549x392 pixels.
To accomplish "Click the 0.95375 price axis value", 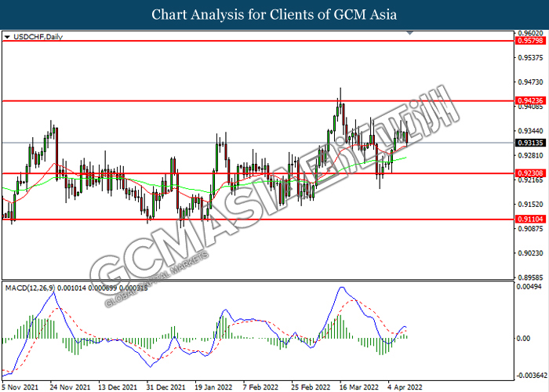I will tap(530, 57).
